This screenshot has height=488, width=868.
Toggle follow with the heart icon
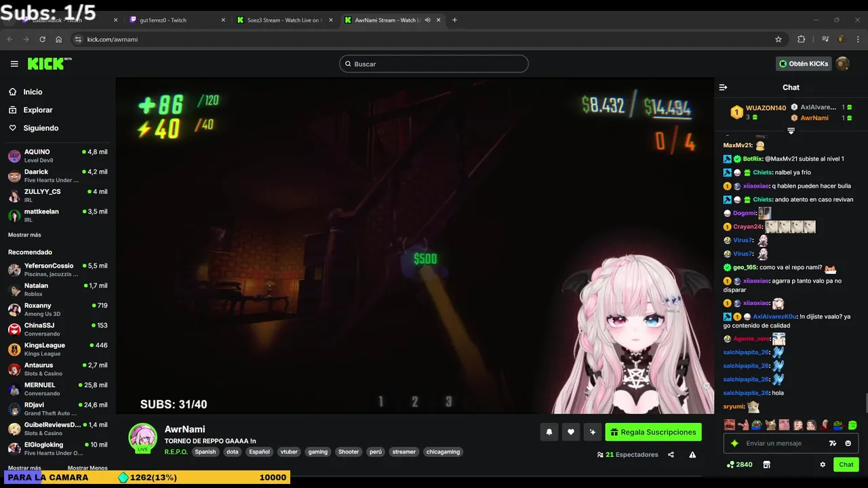[x=571, y=432]
